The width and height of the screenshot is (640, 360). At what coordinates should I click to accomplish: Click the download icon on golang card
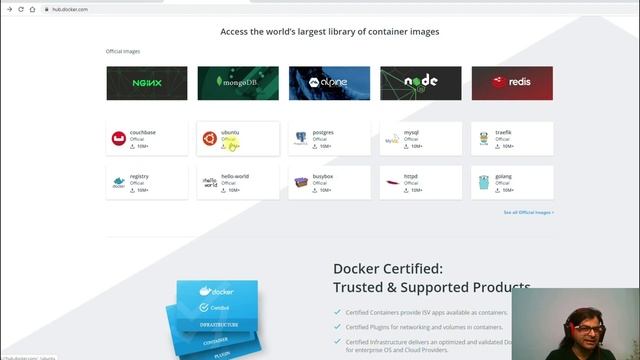tap(498, 190)
